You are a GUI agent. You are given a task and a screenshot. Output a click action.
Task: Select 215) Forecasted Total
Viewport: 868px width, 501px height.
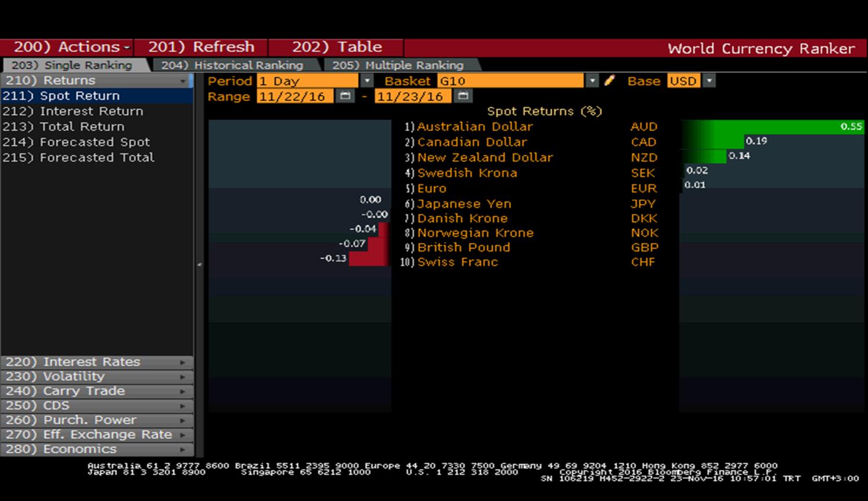[x=96, y=157]
